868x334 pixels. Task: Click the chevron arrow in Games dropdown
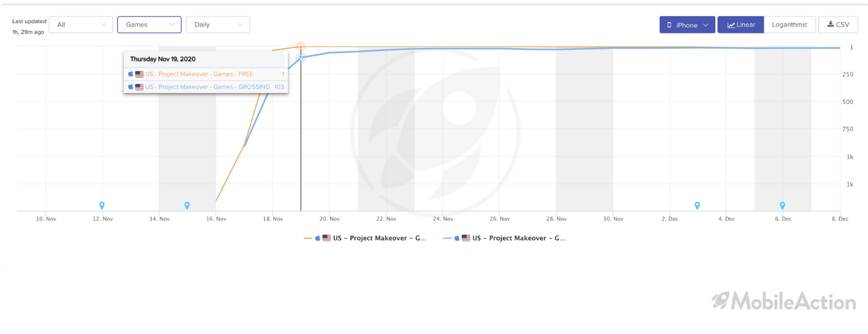click(172, 25)
